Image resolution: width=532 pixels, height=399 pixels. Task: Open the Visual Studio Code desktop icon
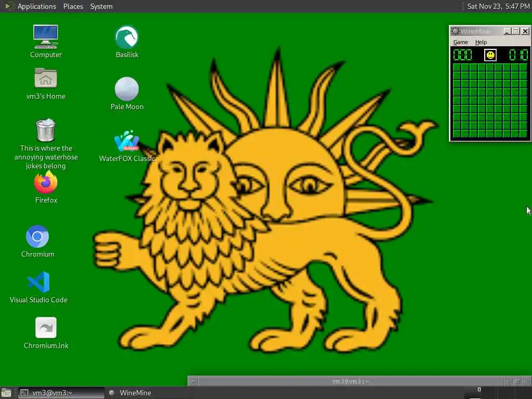pyautogui.click(x=38, y=282)
